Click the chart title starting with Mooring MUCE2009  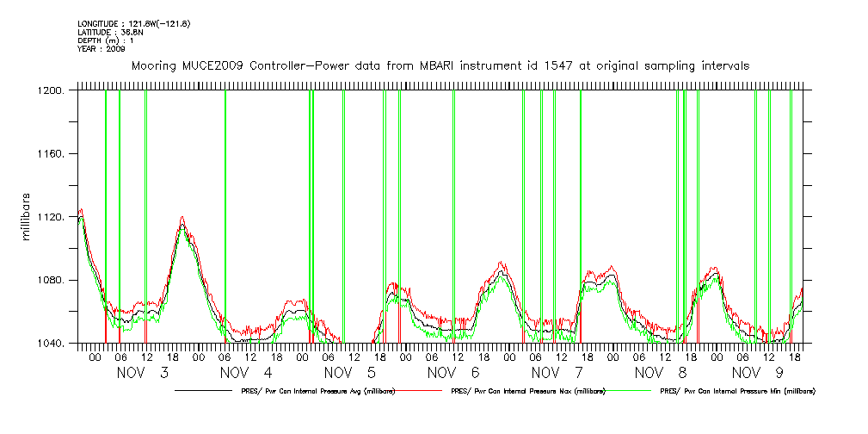pos(440,65)
